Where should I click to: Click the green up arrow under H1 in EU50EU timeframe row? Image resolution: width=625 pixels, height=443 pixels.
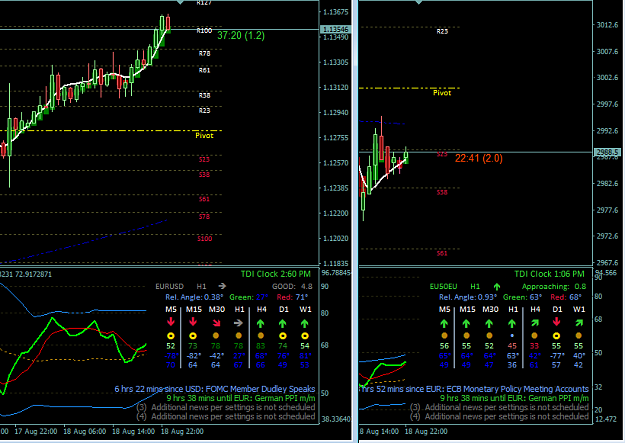[x=512, y=323]
